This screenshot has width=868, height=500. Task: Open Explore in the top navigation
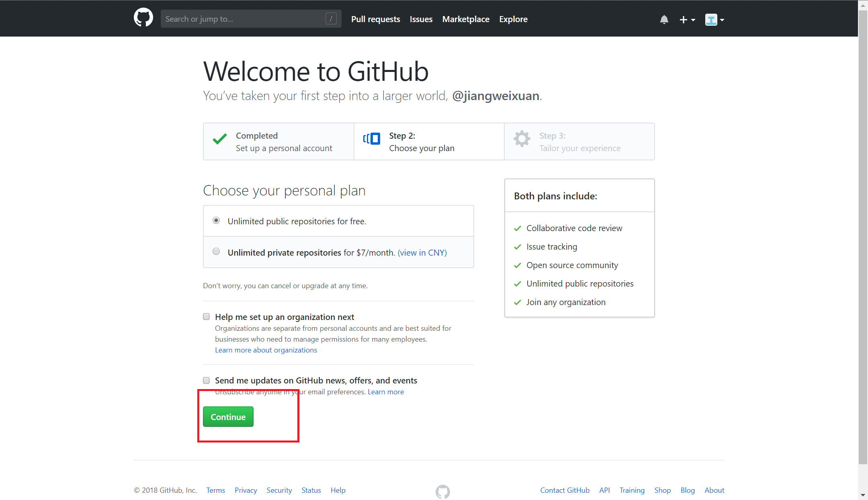click(513, 19)
